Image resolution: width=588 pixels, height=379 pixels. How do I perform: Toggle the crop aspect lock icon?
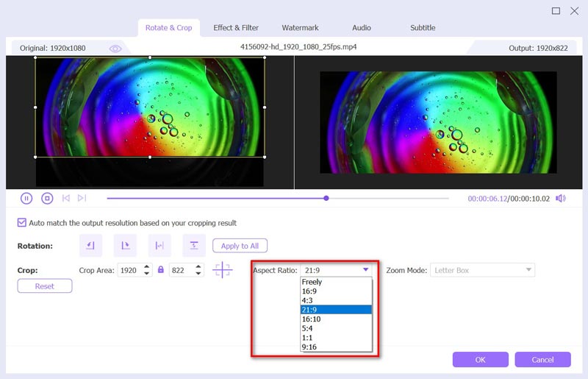[161, 269]
